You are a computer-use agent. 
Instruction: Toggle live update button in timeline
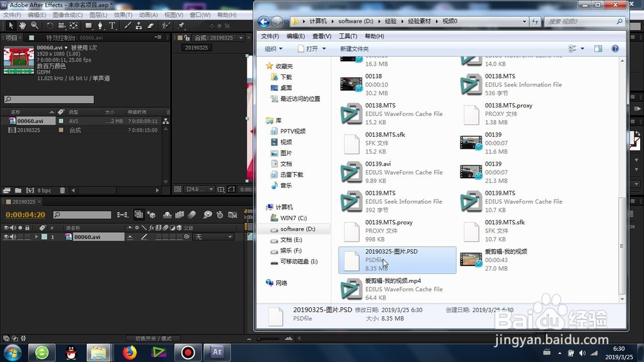(139, 214)
